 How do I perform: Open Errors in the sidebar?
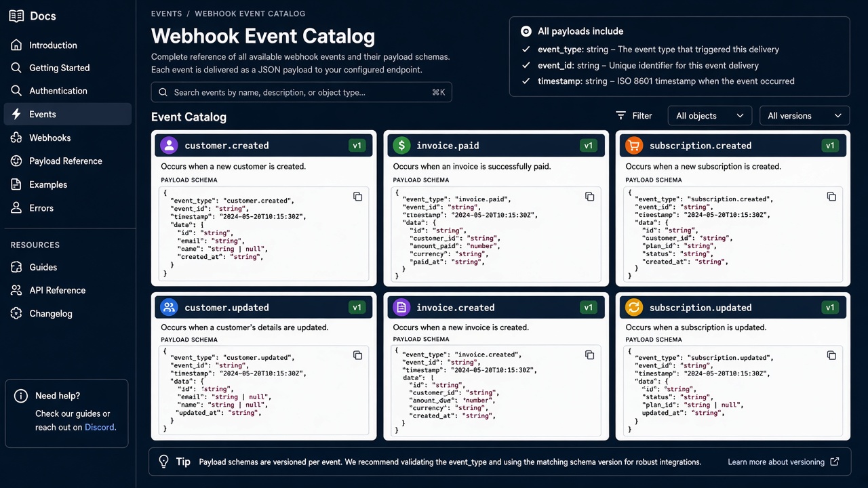click(x=67, y=208)
